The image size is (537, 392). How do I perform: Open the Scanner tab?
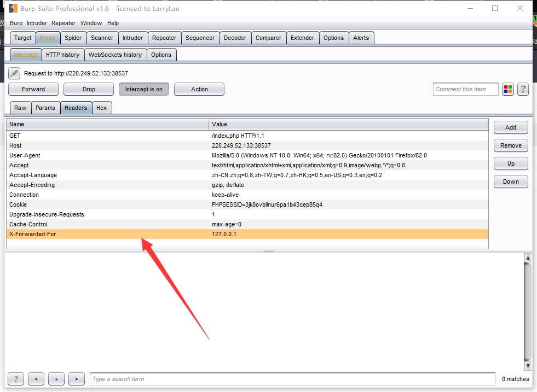(x=102, y=38)
